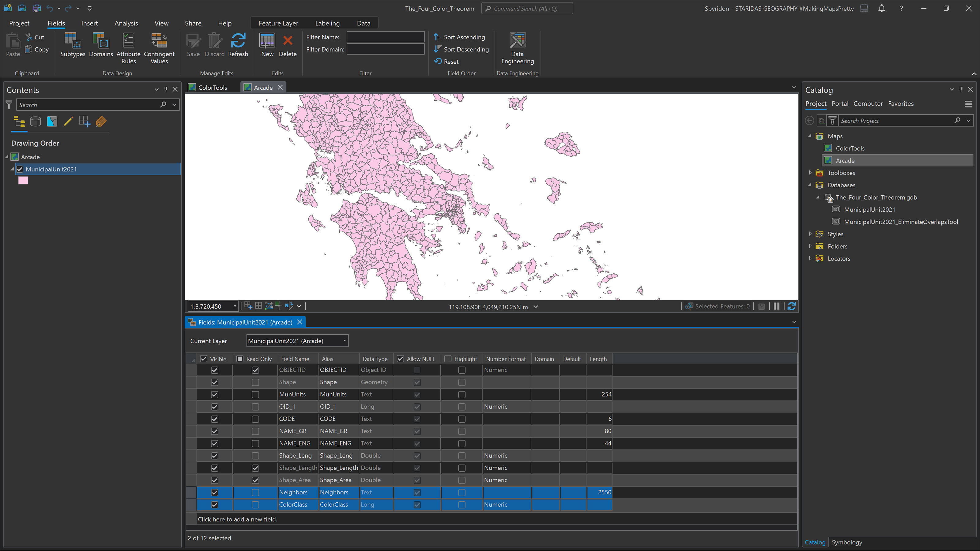Expand the Styles node in Catalog
Screen dimensions: 980x551
pyautogui.click(x=810, y=234)
